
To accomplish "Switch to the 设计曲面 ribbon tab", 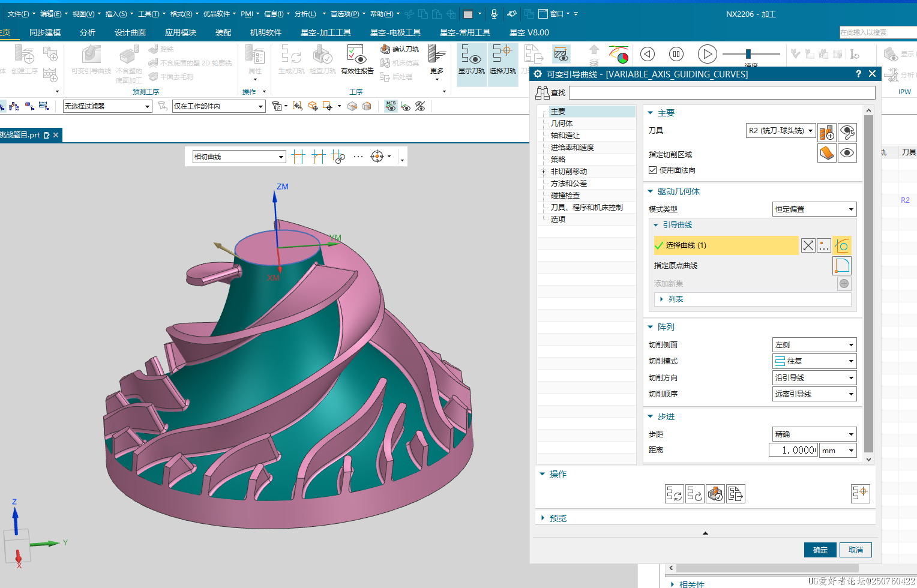I will pos(130,32).
